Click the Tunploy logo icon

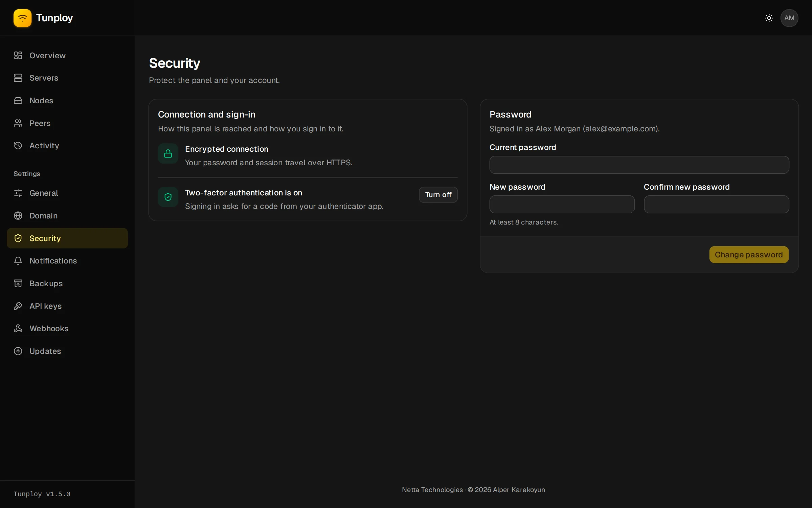pyautogui.click(x=22, y=18)
